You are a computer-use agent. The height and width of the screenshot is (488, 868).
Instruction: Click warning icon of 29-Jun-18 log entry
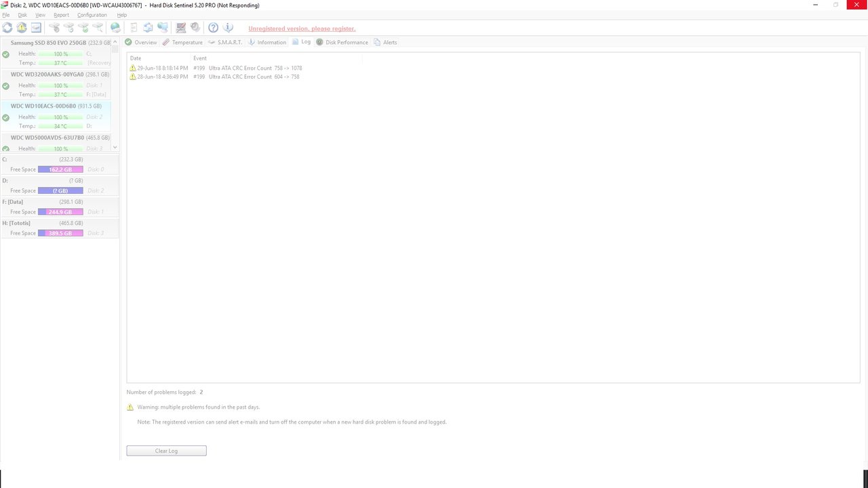click(x=133, y=68)
